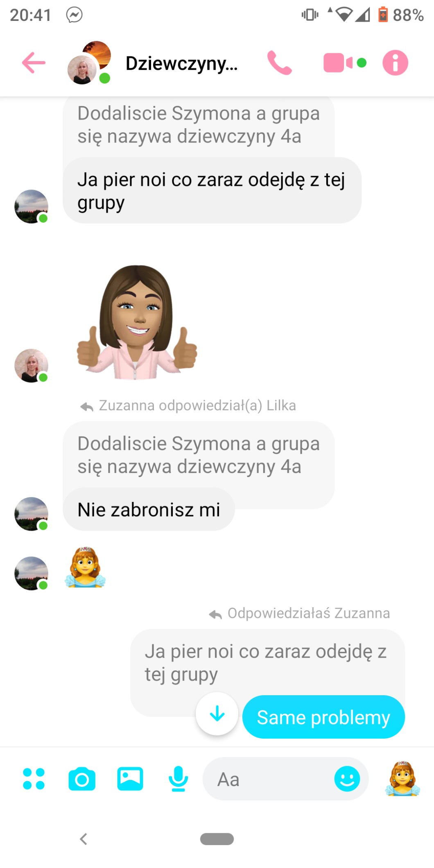Viewport: 434px width, 868px height.
Task: Open the four-dot more apps menu
Action: 34,779
